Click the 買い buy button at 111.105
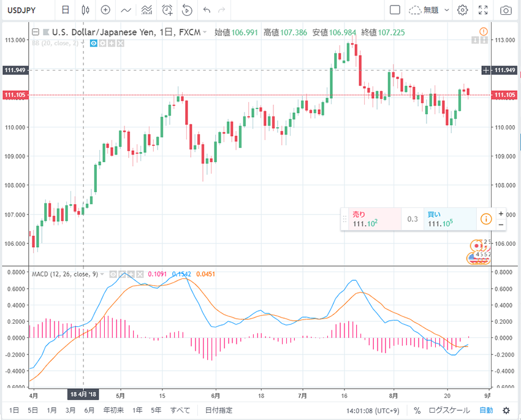 tap(450, 219)
